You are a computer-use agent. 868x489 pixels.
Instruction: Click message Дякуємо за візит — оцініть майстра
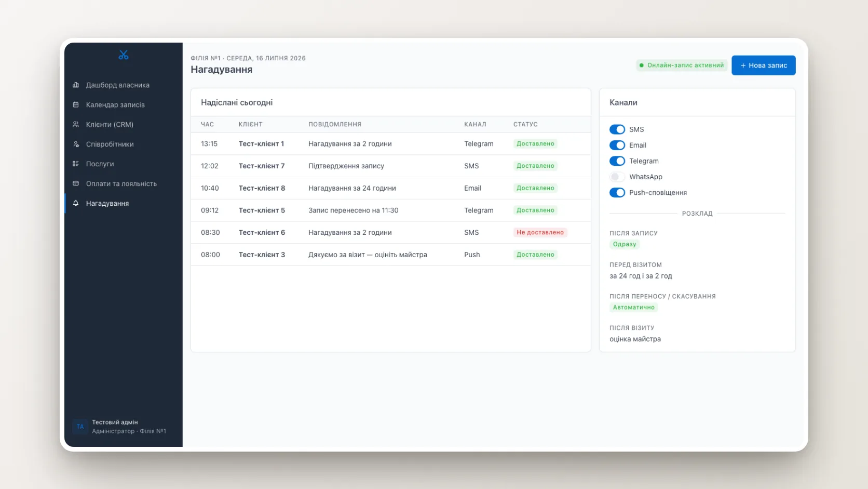pyautogui.click(x=368, y=255)
